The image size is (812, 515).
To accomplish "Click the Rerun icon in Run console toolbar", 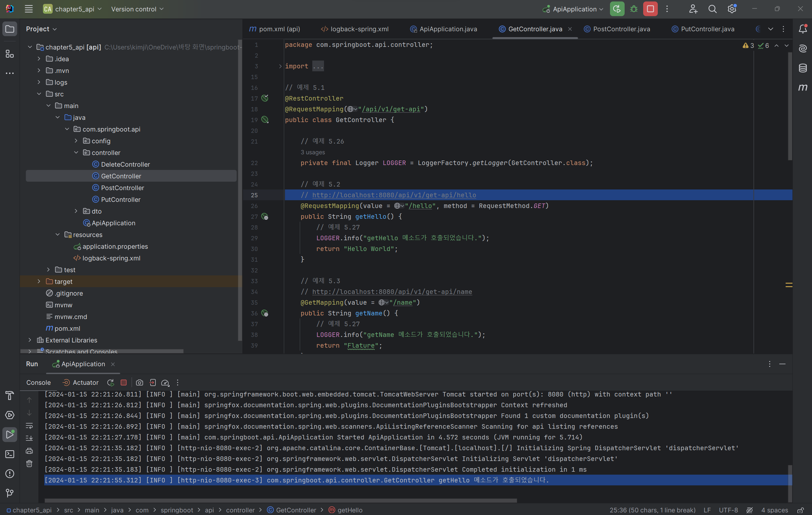I will pos(110,383).
